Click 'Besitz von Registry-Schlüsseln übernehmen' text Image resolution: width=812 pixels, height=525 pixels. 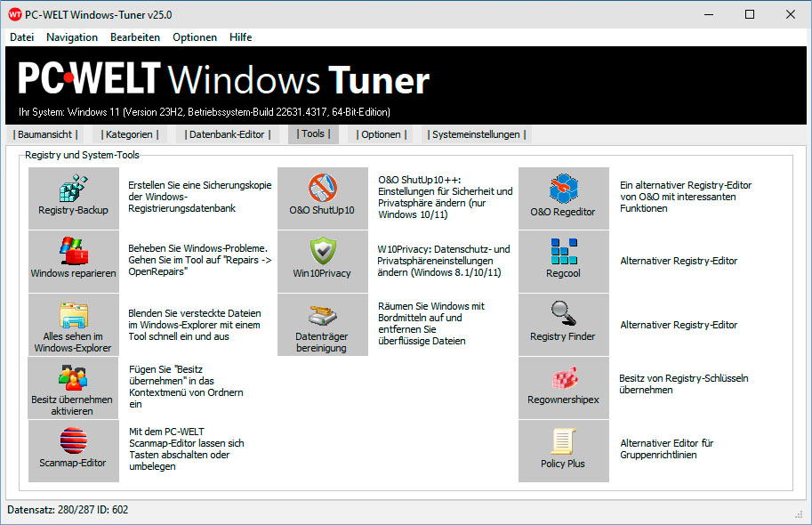(x=684, y=384)
